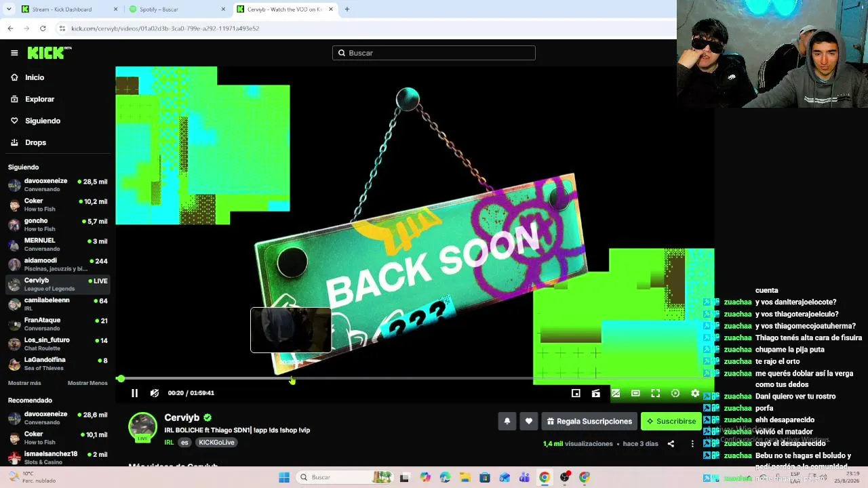
Task: Share this video
Action: [x=671, y=444]
